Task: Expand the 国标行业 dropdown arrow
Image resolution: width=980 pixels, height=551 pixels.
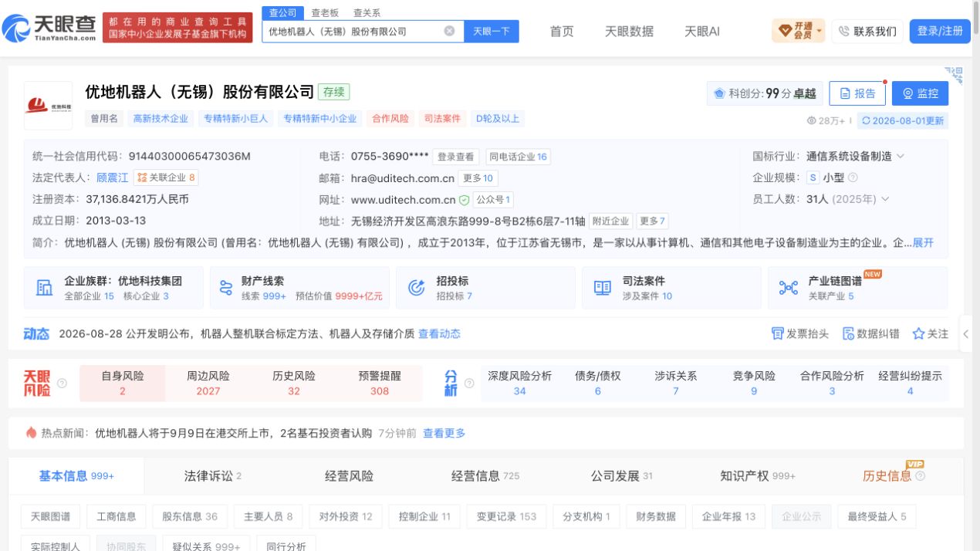Action: tap(900, 156)
